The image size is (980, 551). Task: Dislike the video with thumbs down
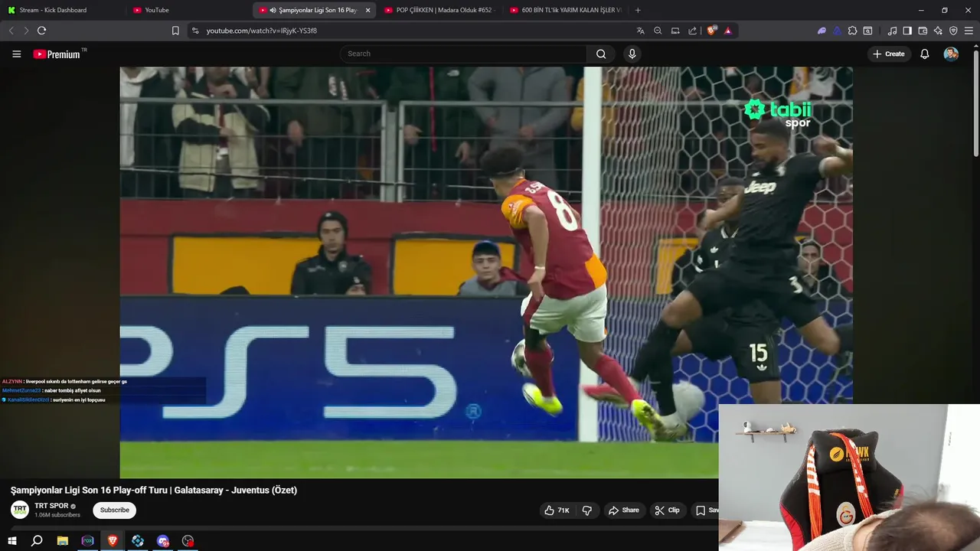(587, 510)
